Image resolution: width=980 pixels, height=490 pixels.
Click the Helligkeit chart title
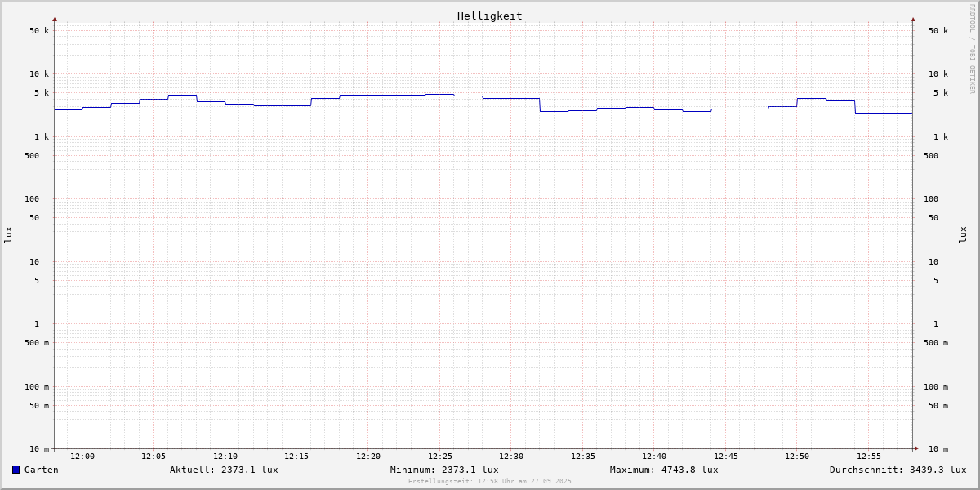489,16
